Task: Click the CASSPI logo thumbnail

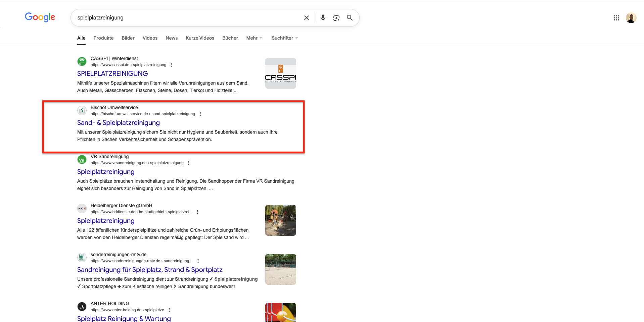Action: (281, 73)
